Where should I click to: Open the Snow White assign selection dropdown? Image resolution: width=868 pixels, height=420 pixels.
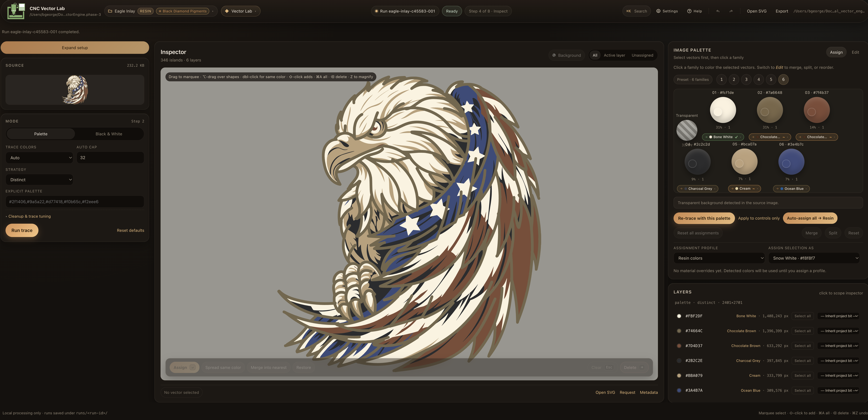coord(814,258)
